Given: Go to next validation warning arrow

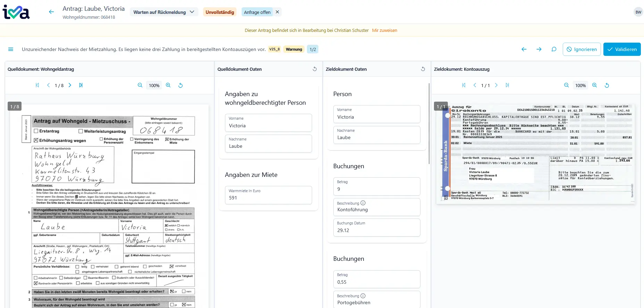Looking at the screenshot, I should pyautogui.click(x=539, y=49).
